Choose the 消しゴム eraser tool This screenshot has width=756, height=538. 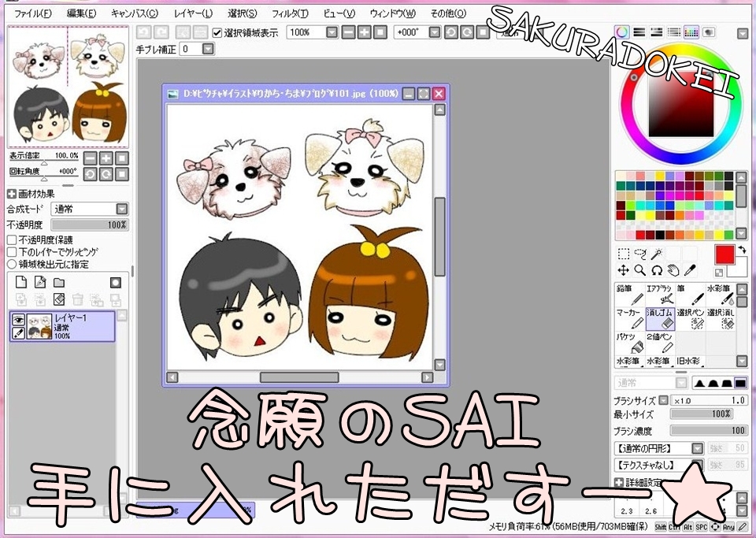pos(660,319)
